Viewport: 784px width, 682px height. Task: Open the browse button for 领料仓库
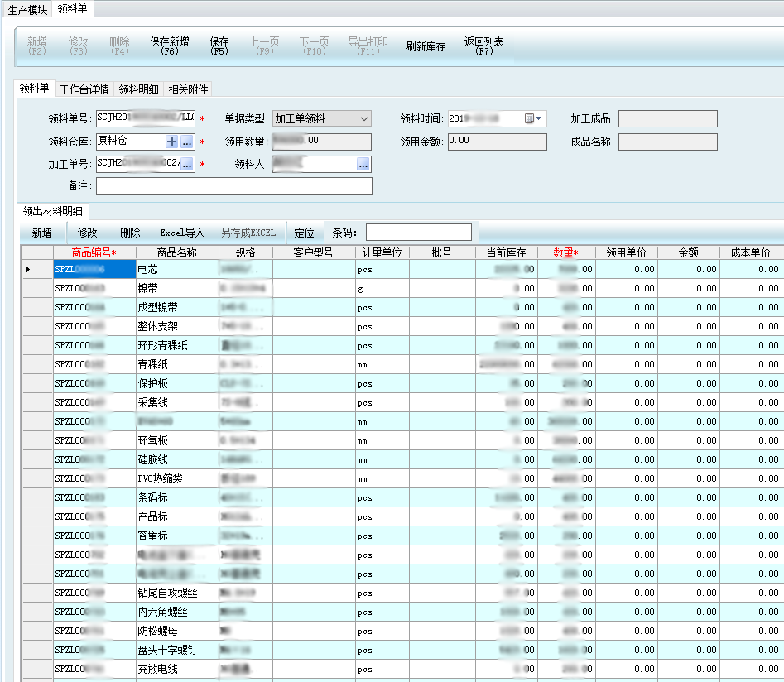186,142
